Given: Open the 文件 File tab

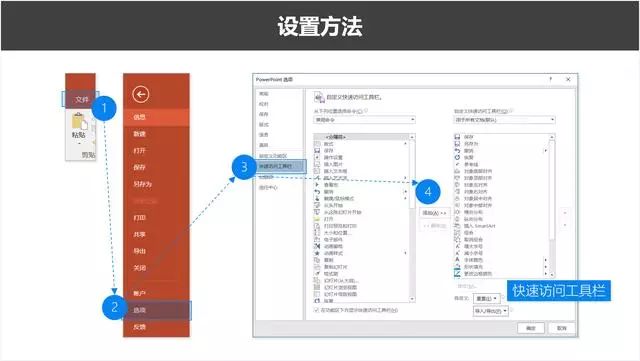Looking at the screenshot, I should pos(82,99).
